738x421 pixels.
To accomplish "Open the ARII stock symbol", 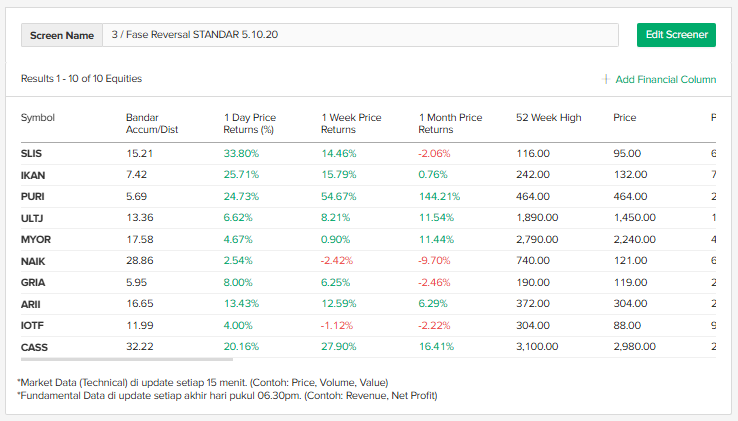I will coord(32,304).
